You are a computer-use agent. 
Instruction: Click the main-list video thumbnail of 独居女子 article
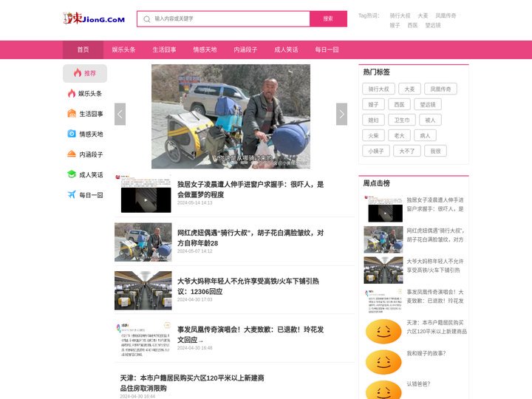[143, 194]
